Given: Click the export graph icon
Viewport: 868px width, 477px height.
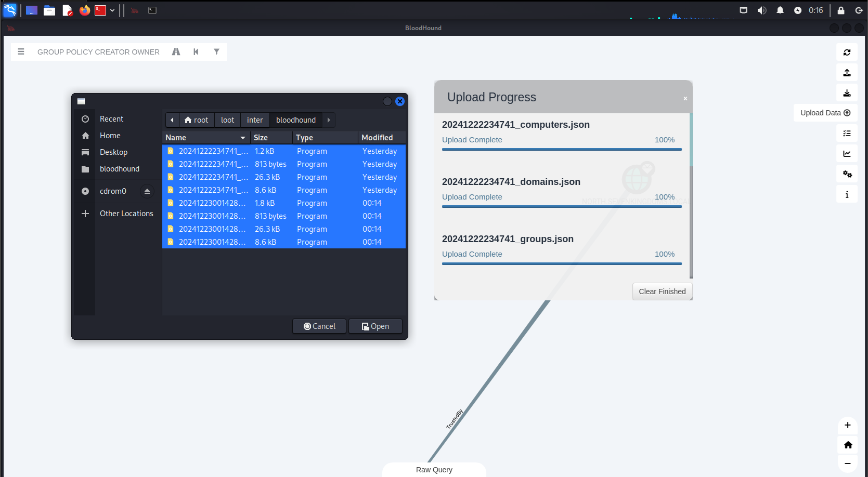Looking at the screenshot, I should click(847, 72).
